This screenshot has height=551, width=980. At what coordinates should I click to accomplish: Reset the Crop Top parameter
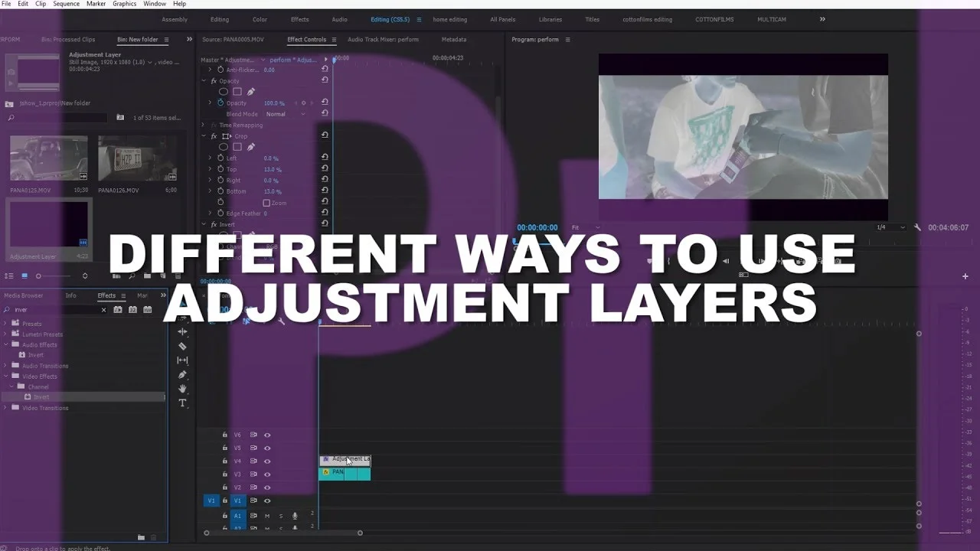coord(325,169)
